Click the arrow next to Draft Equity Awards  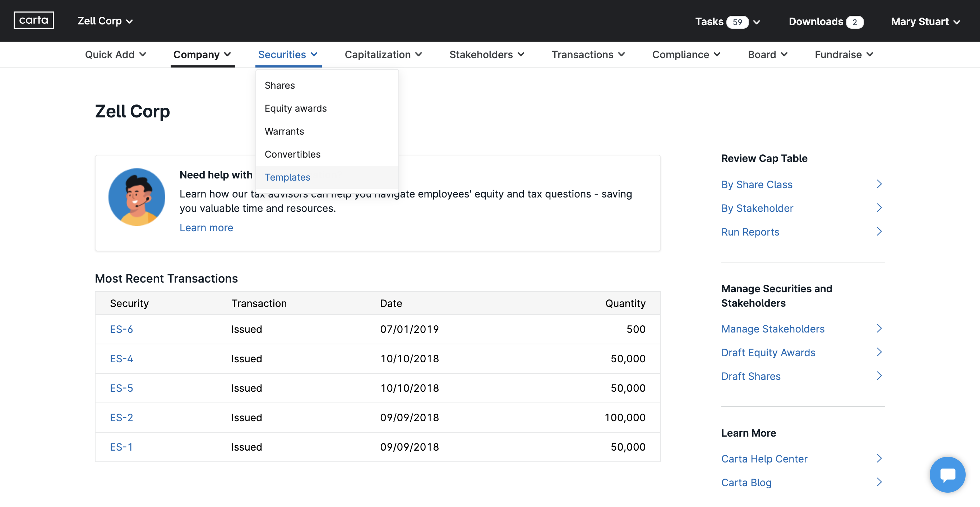[879, 352]
